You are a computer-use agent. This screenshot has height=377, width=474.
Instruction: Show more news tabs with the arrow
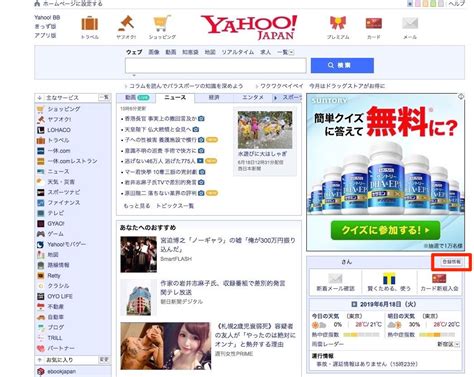pyautogui.click(x=275, y=98)
